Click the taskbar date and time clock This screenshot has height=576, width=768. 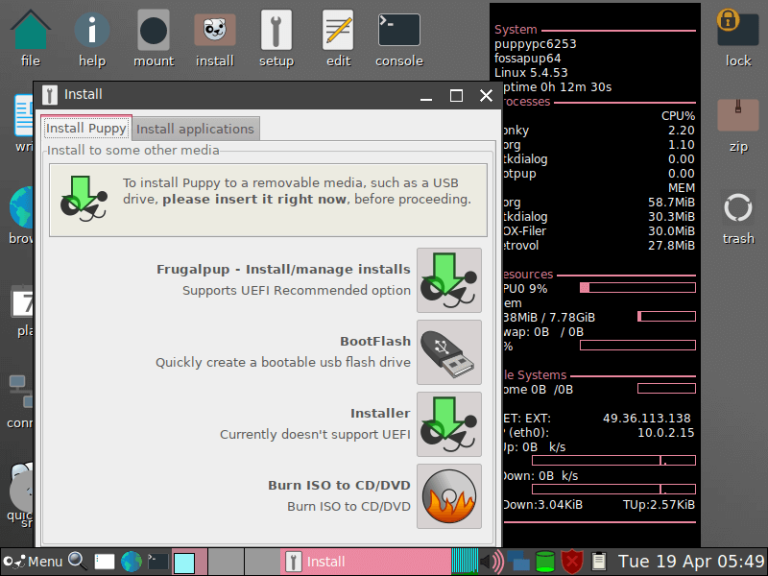coord(690,561)
